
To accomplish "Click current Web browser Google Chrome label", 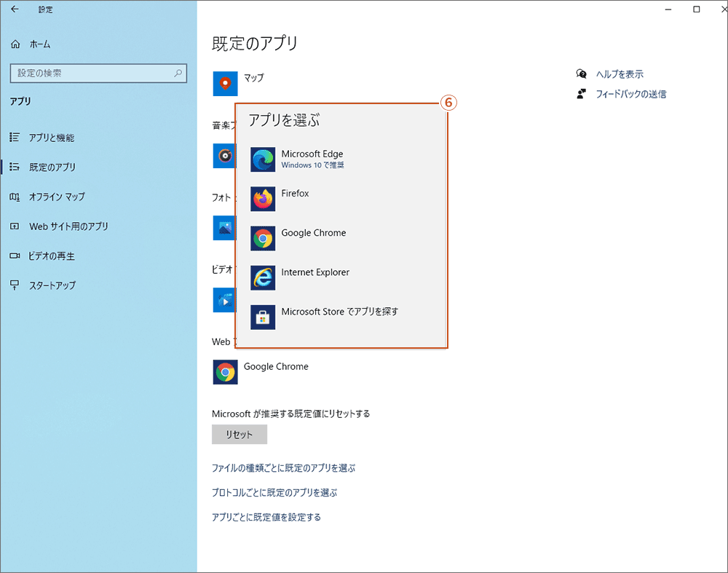I will (x=276, y=367).
